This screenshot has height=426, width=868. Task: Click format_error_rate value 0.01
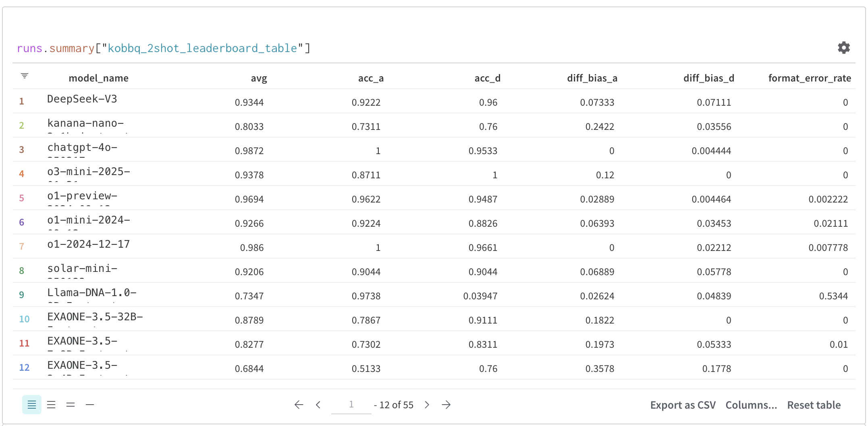[839, 345]
